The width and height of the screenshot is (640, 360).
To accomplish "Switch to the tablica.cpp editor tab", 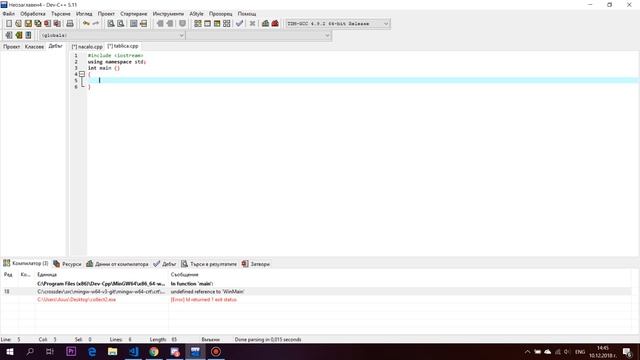I will pyautogui.click(x=123, y=46).
